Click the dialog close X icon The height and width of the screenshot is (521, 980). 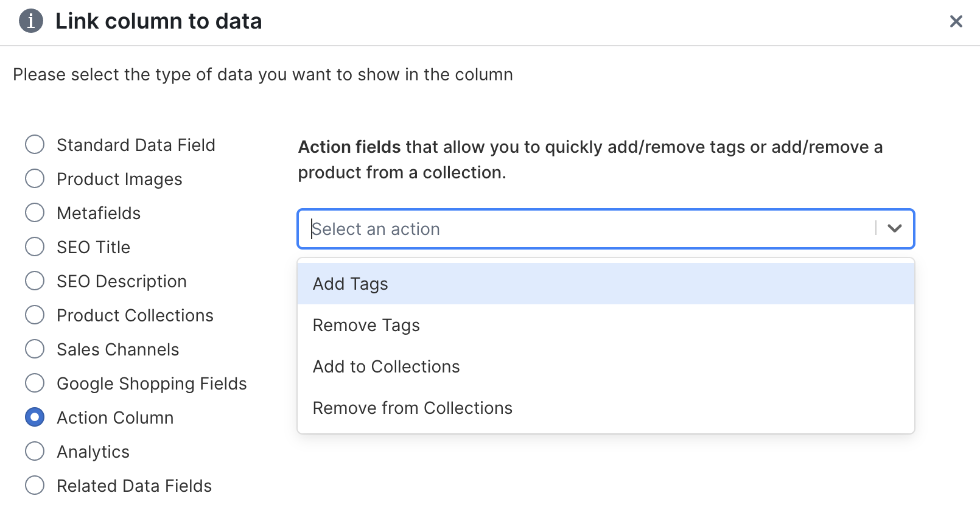[x=956, y=21]
